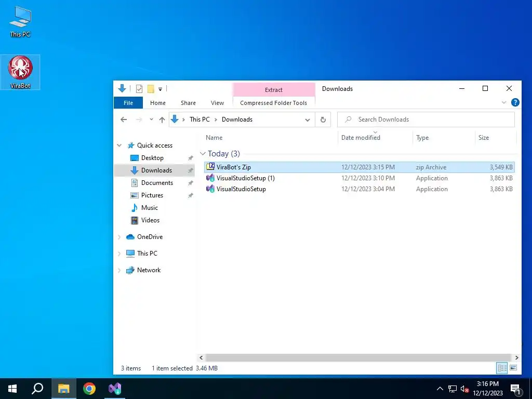
Task: Open Documents in the navigation pane
Action: point(157,183)
